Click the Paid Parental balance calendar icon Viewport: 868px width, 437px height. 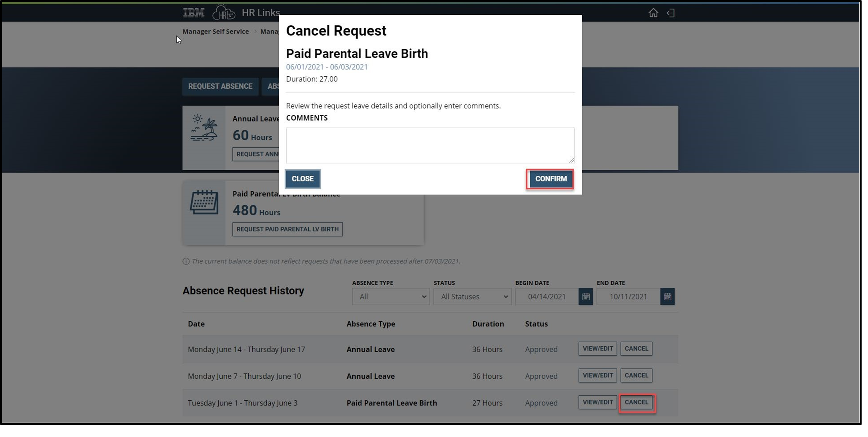click(204, 202)
